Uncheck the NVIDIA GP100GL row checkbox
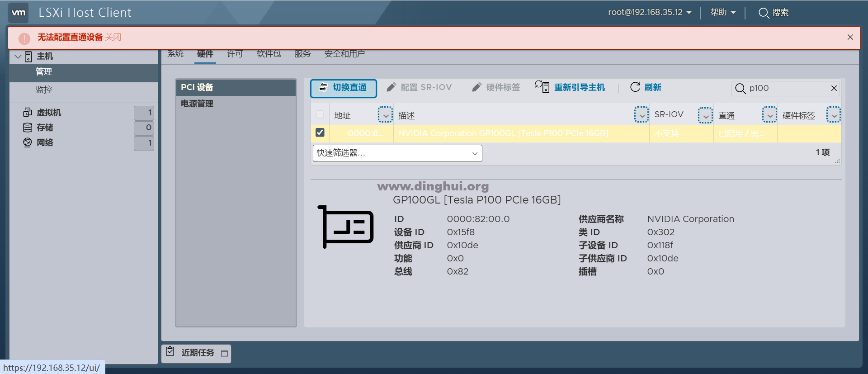 point(320,133)
